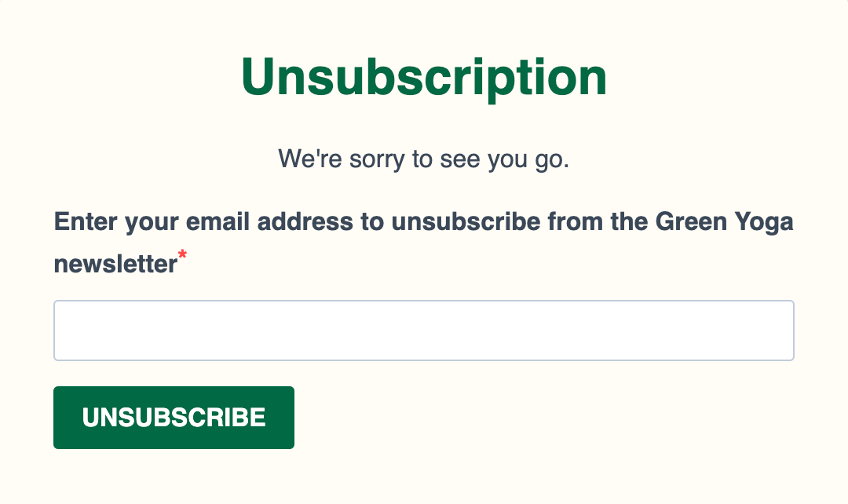The image size is (848, 504).
Task: Select the empty email text box
Action: pyautogui.click(x=423, y=331)
